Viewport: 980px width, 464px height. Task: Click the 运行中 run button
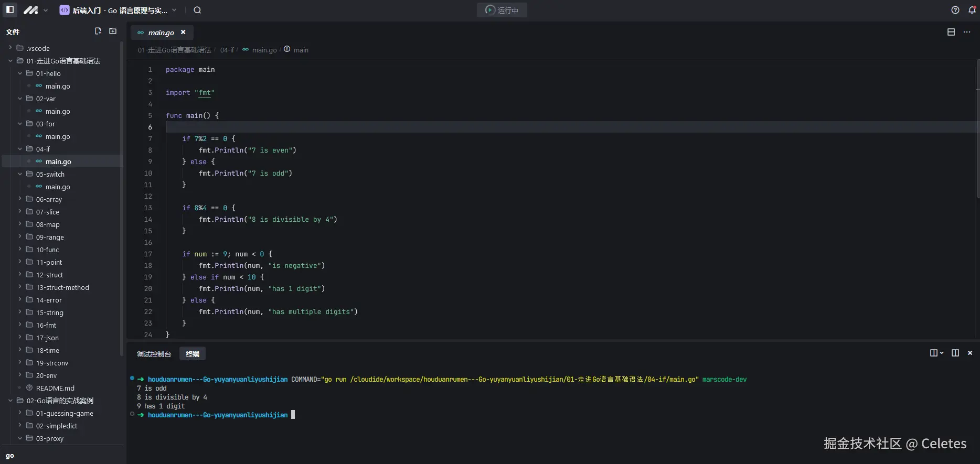[502, 10]
